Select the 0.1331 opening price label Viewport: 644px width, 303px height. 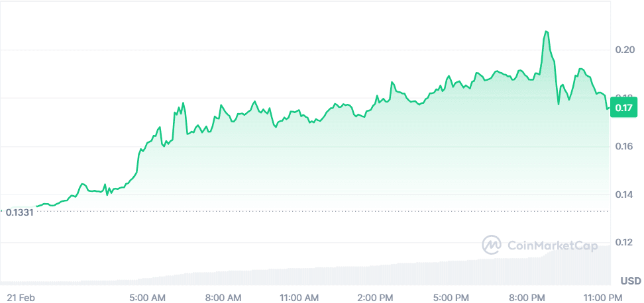[19, 212]
